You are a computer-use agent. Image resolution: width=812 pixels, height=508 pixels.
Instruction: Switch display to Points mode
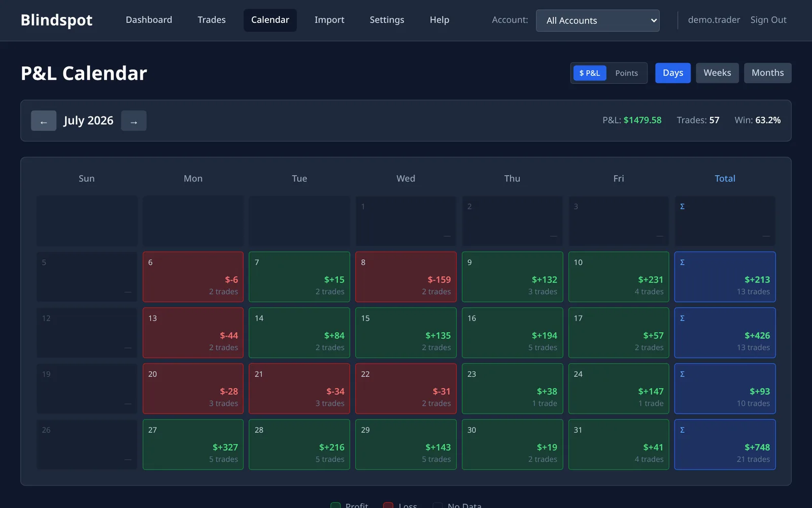point(626,73)
